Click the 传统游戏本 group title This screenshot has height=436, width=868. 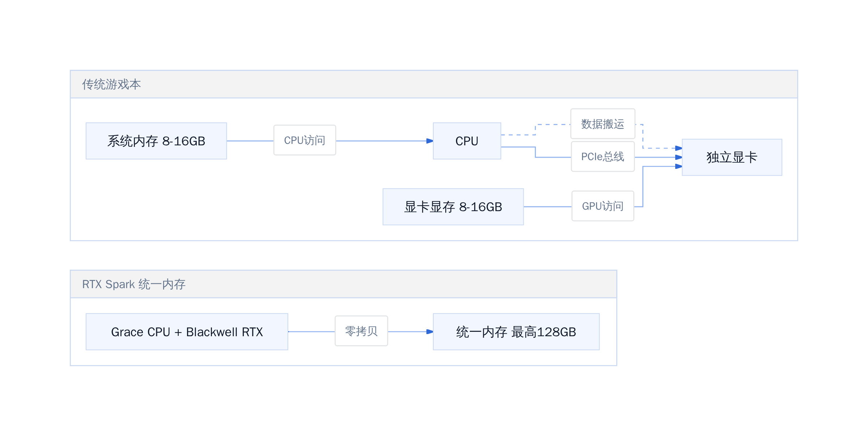(x=111, y=84)
